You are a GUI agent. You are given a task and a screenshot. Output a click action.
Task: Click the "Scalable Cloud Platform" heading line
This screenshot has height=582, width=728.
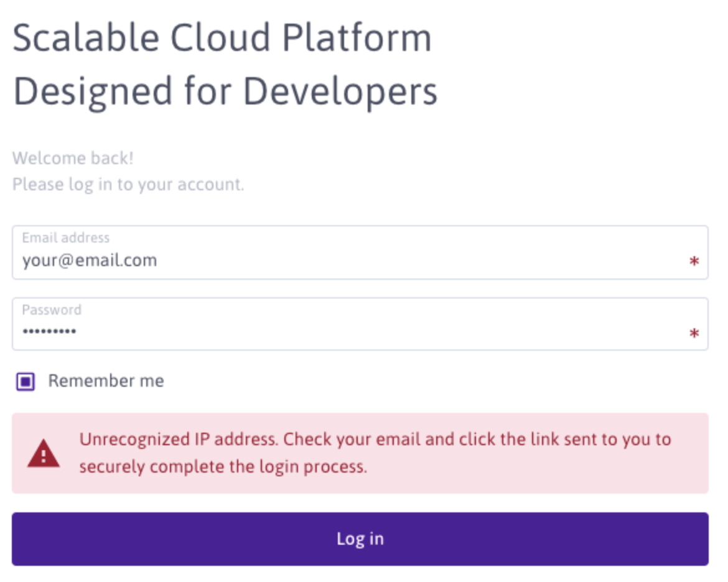click(x=222, y=39)
